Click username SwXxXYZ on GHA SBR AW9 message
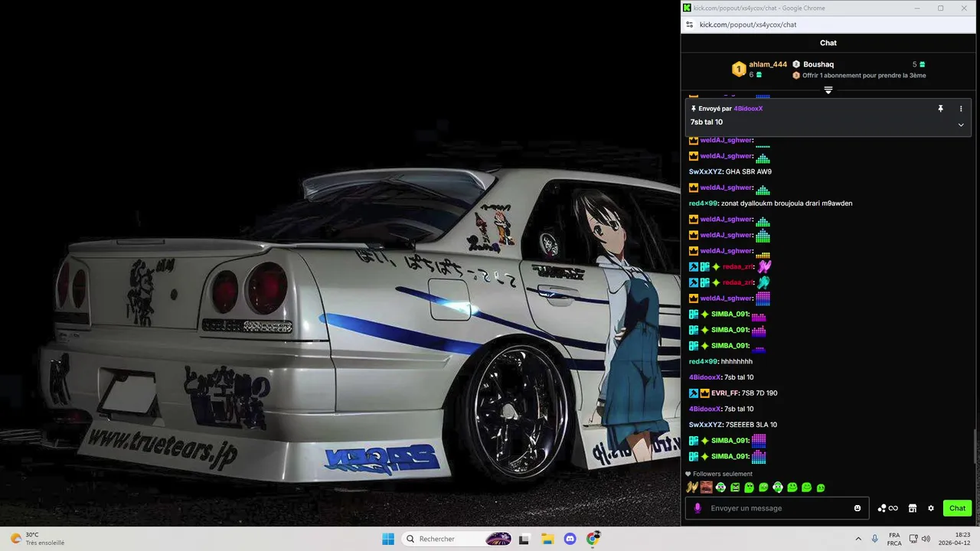Screen dimensions: 980x551 706,171
